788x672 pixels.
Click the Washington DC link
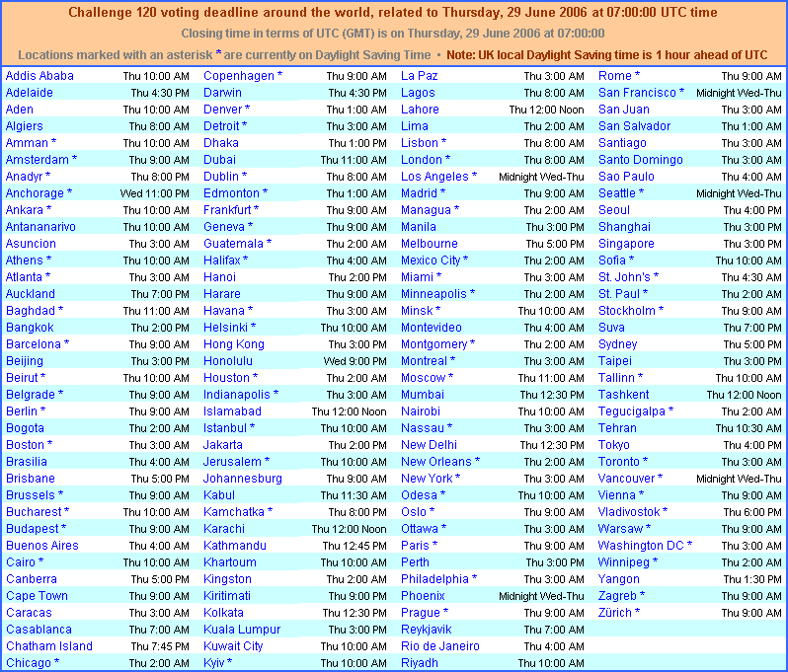point(641,546)
